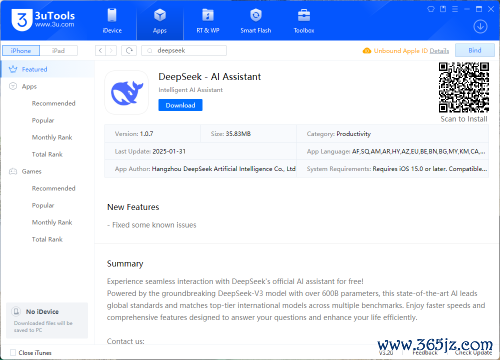Open the Toolbox section
Image resolution: width=500 pixels, height=360 pixels.
tap(304, 21)
